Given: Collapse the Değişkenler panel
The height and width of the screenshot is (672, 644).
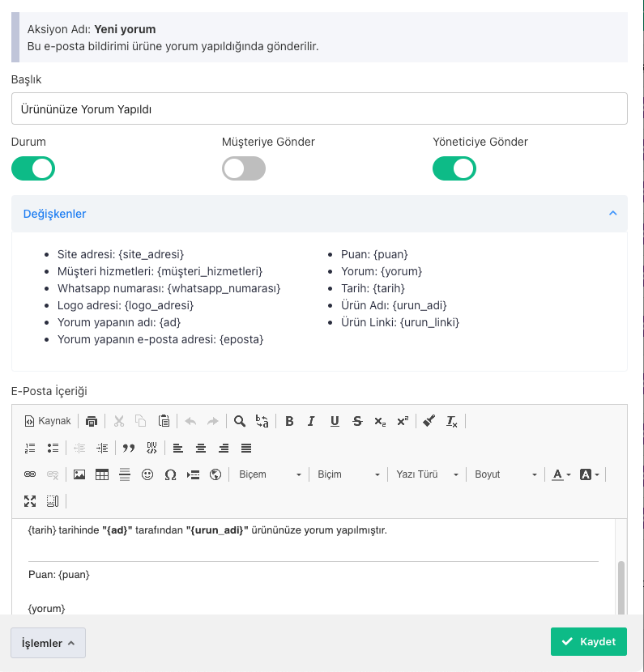Looking at the screenshot, I should coord(612,214).
